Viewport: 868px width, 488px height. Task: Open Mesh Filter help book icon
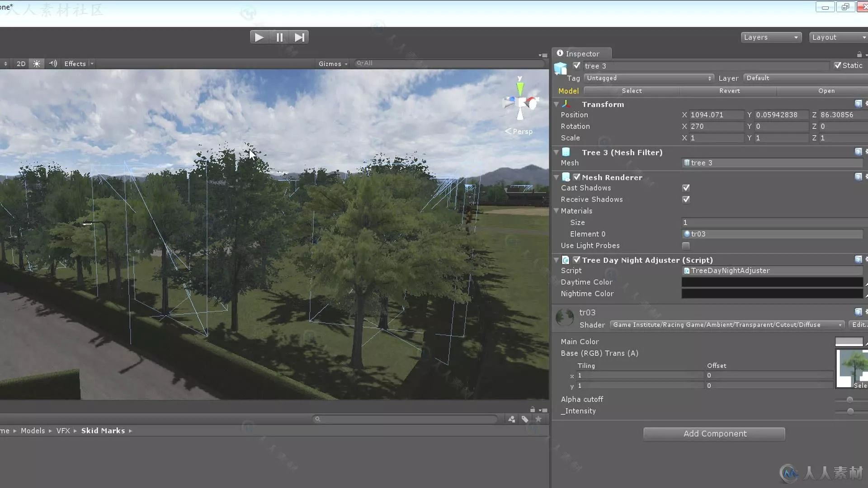click(x=858, y=151)
